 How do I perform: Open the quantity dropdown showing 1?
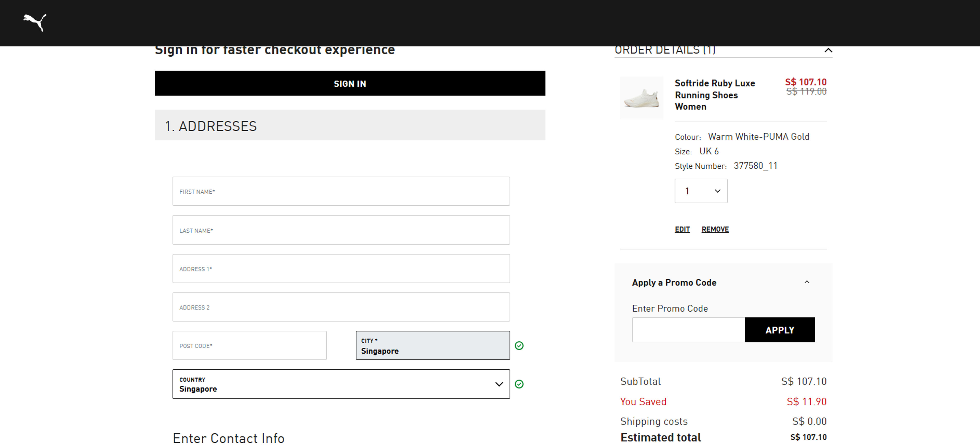pos(701,191)
